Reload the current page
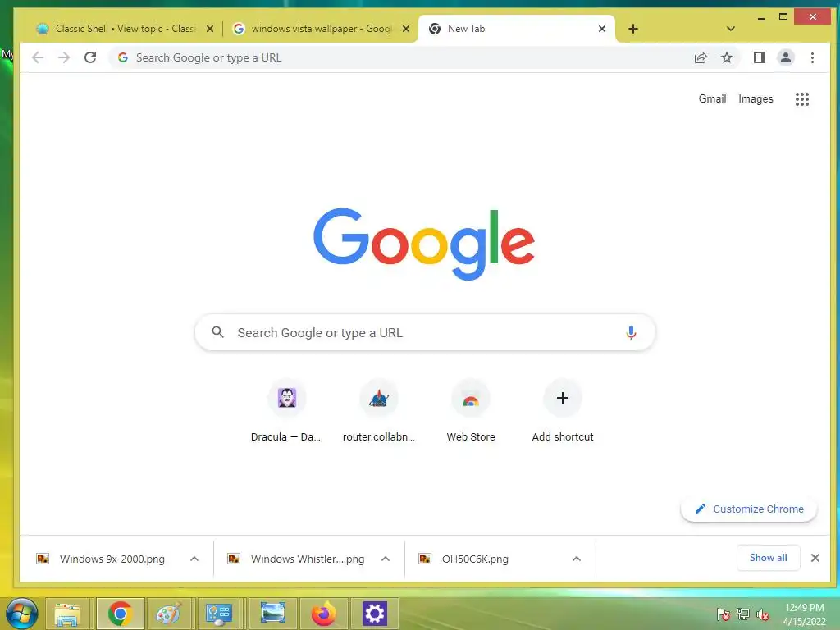840x630 pixels. pyautogui.click(x=90, y=57)
